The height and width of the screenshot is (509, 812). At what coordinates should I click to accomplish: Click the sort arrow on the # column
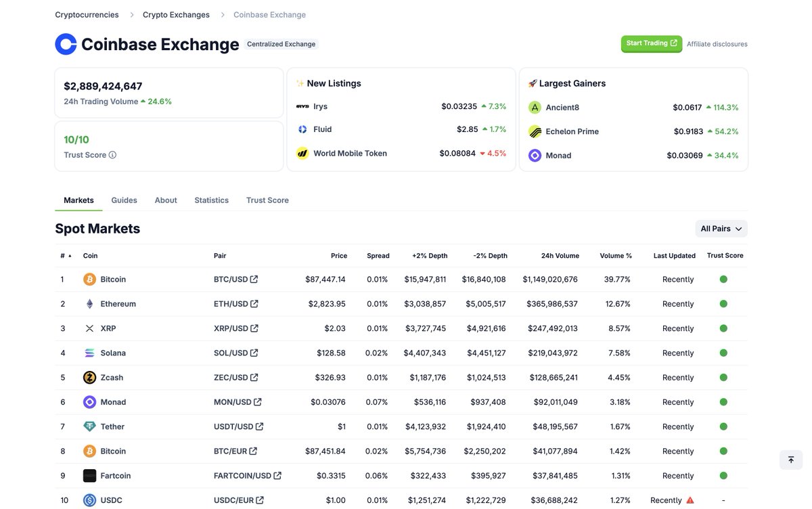[x=70, y=255]
